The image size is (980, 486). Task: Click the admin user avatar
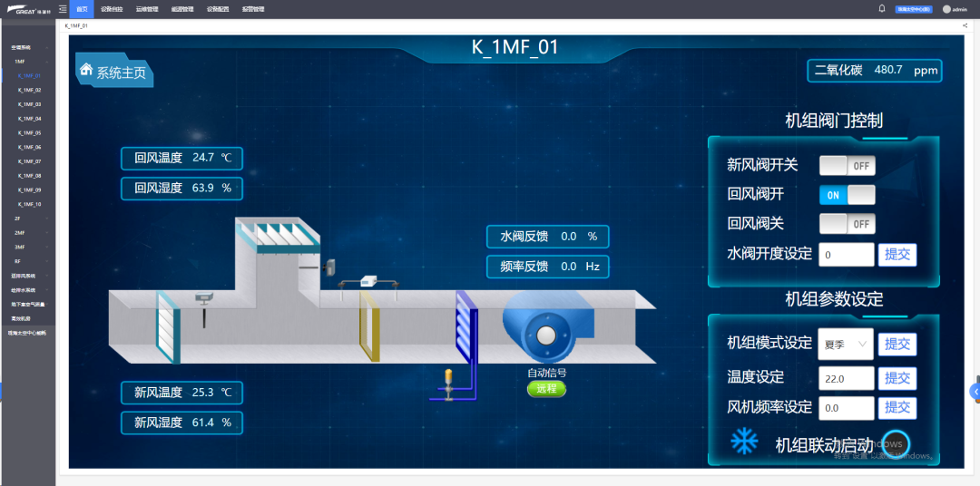[x=946, y=9]
